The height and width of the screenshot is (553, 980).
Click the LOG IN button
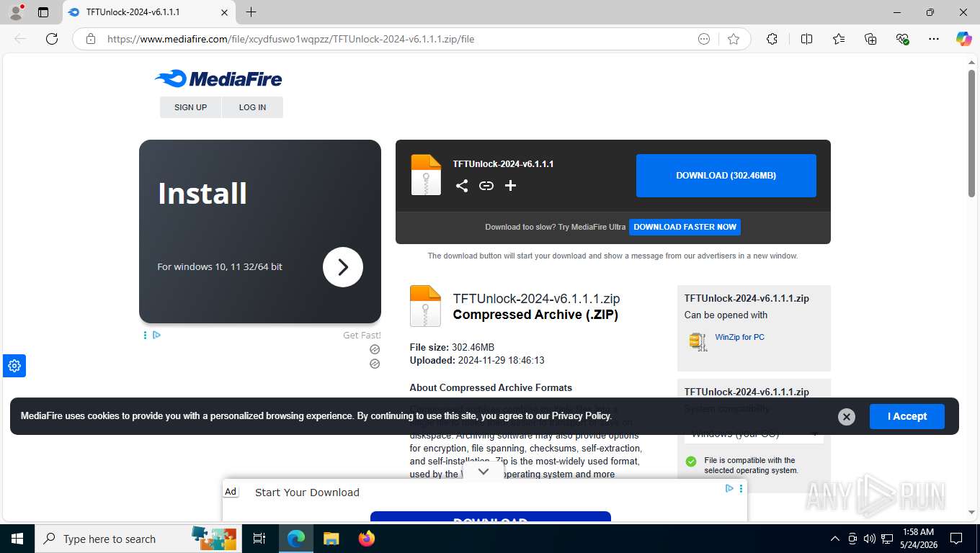[252, 107]
